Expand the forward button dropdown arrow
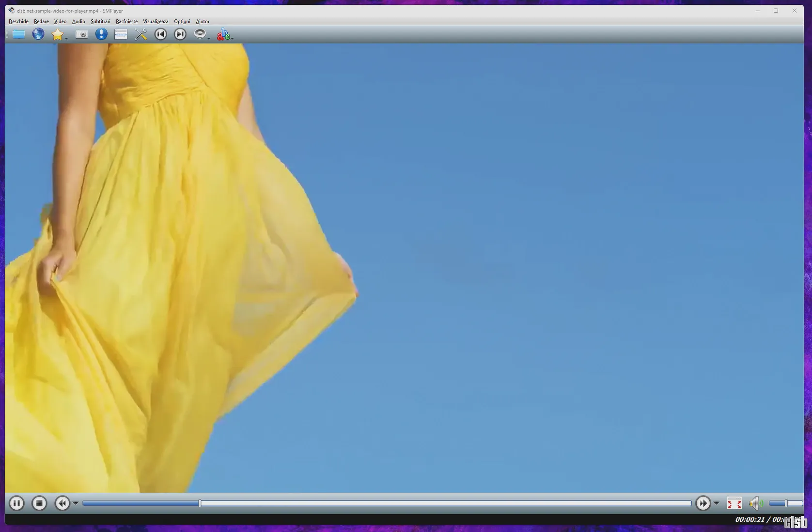Viewport: 812px width, 532px height. [717, 503]
